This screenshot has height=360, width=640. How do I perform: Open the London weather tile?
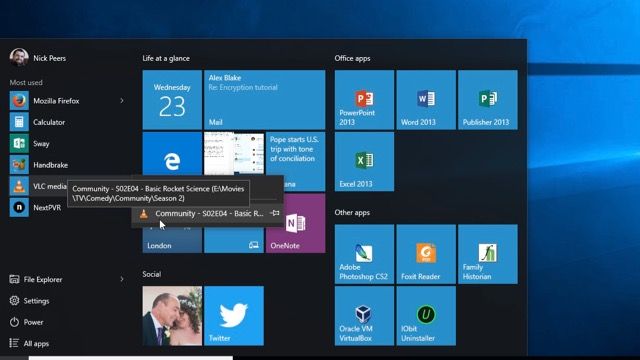point(172,240)
